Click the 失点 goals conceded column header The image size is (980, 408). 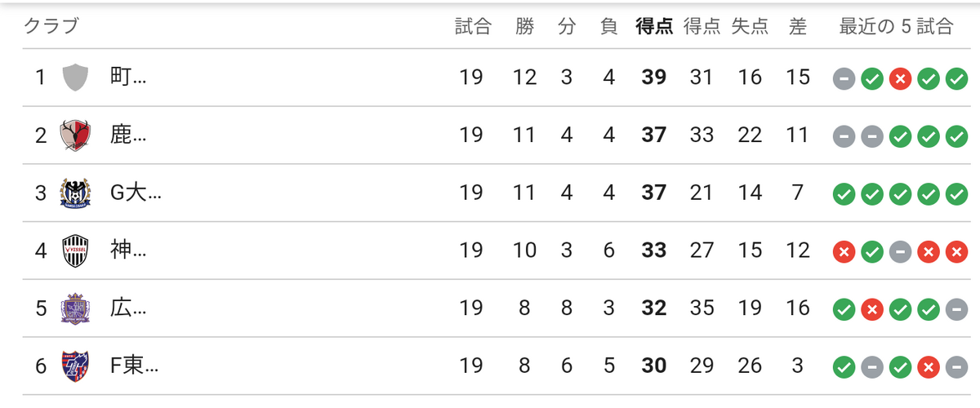(x=750, y=26)
